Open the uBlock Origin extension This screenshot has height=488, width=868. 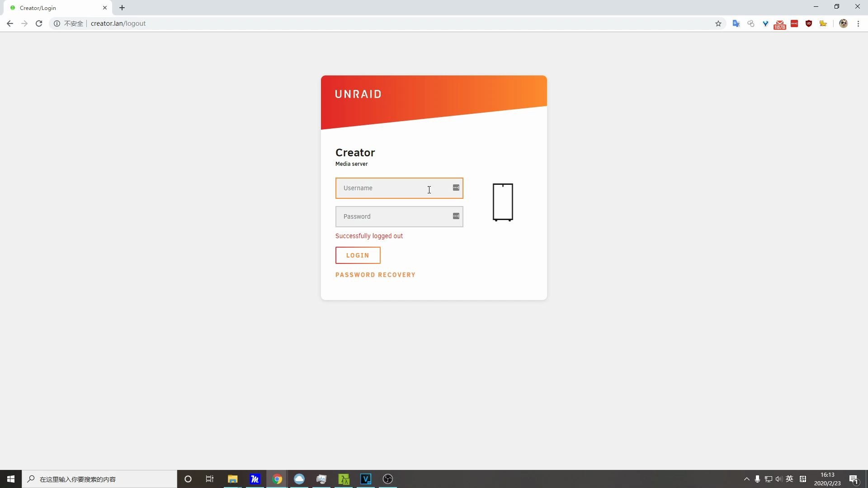pyautogui.click(x=809, y=23)
